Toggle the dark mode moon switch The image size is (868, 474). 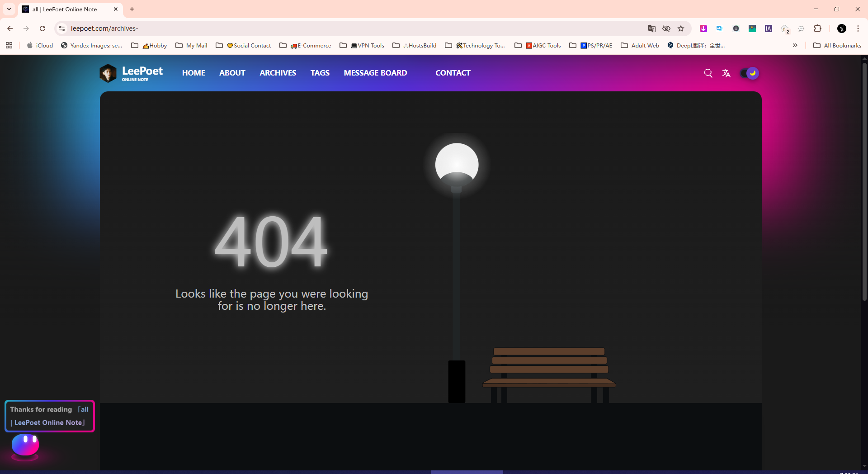(x=749, y=73)
